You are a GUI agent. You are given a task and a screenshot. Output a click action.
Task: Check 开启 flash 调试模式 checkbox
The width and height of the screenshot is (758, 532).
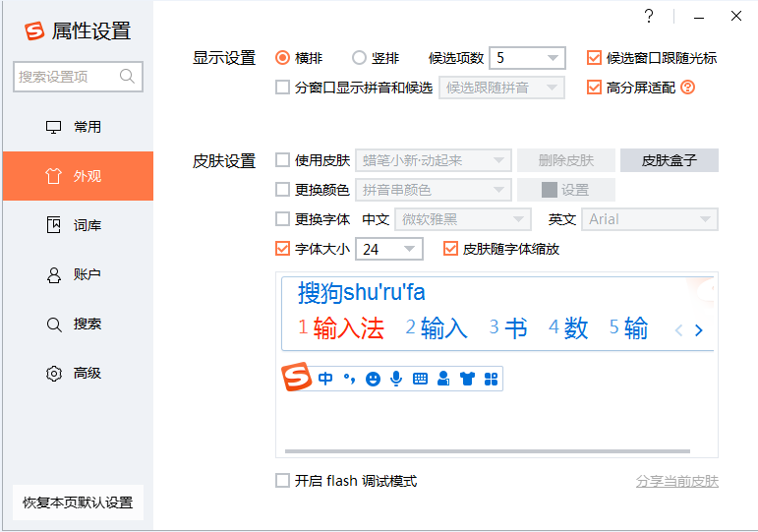[282, 481]
